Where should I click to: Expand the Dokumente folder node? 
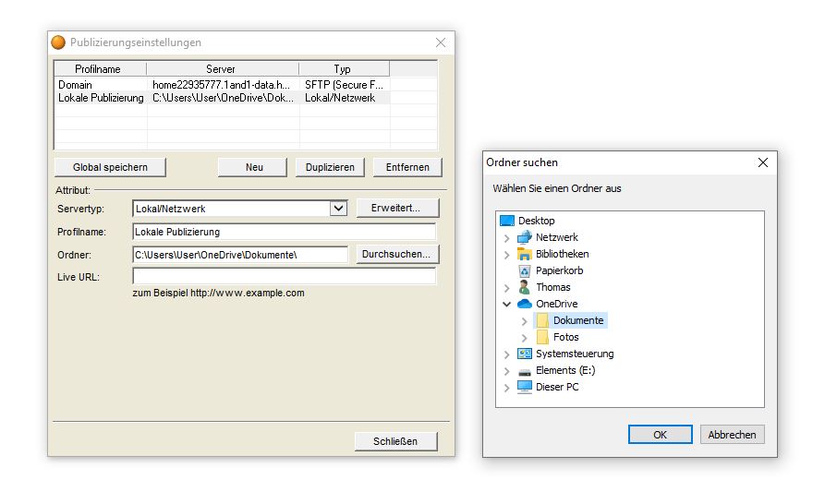click(x=524, y=321)
